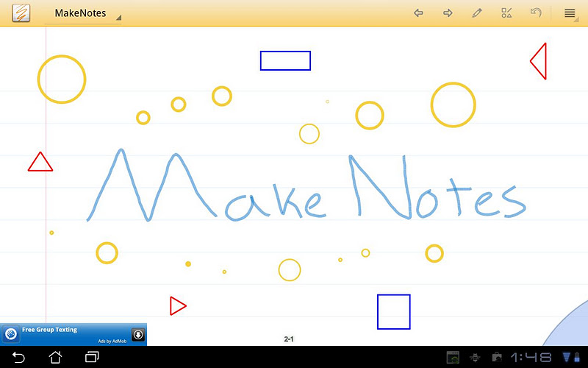Go to Android home screen
The width and height of the screenshot is (588, 368).
56,357
